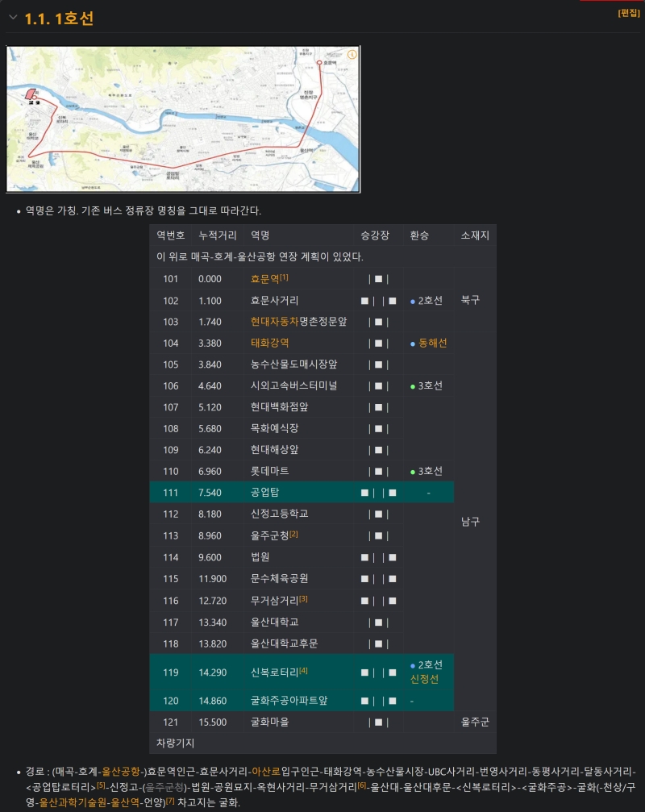Screen dimensions: 645x812
Task: Click platform diagram in 신복로터리 row
Action: (x=378, y=673)
